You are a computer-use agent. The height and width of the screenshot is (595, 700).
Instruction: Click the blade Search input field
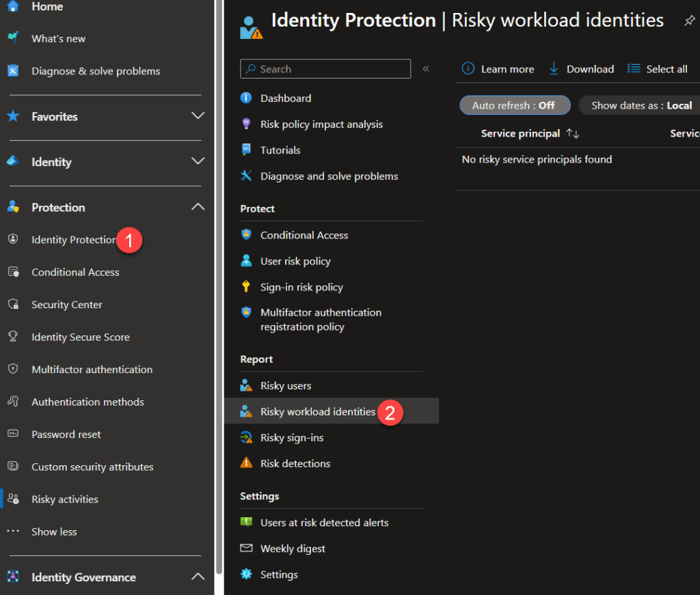click(x=325, y=69)
